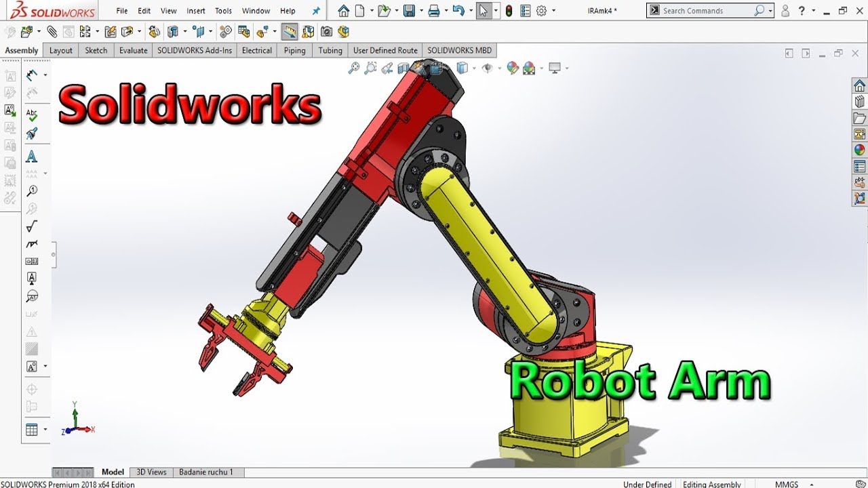
Task: Save the assembly with the floppy disk icon
Action: pyautogui.click(x=409, y=11)
